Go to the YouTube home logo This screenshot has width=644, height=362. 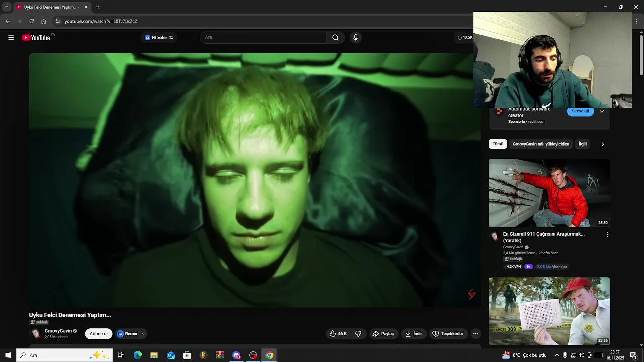click(36, 38)
